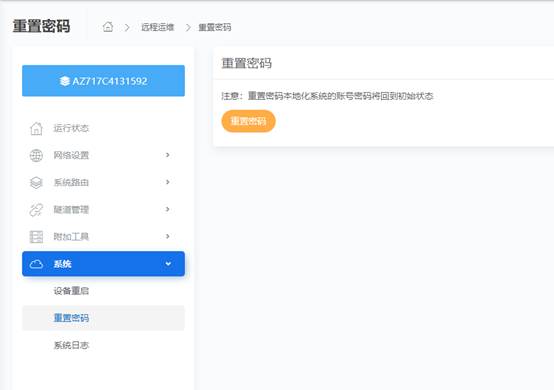This screenshot has width=554, height=390.
Task: Expand the 系统路由 submenu chevron
Action: (168, 182)
